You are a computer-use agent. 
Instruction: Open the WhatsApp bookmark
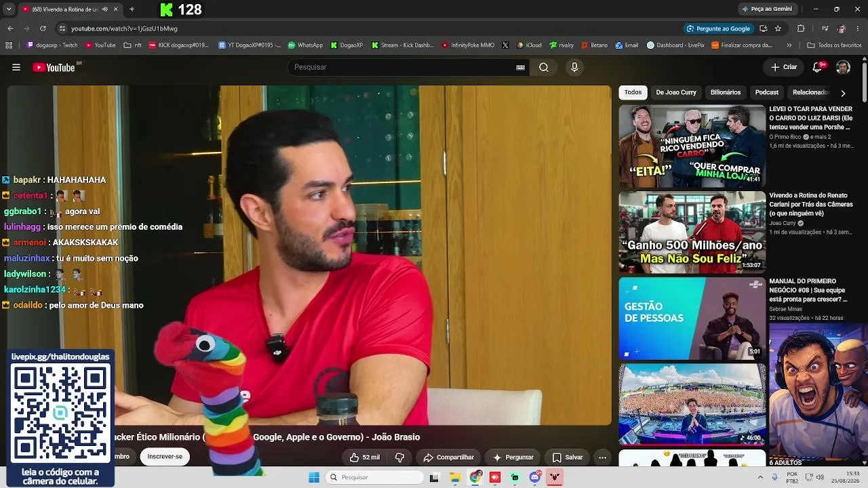click(305, 45)
